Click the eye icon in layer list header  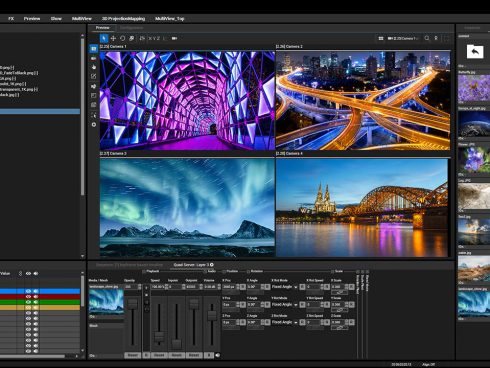[28, 273]
